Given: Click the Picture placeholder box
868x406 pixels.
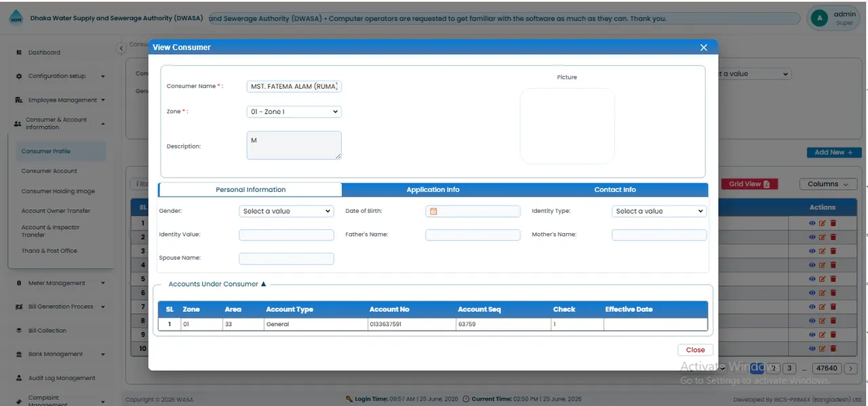Looking at the screenshot, I should point(567,125).
